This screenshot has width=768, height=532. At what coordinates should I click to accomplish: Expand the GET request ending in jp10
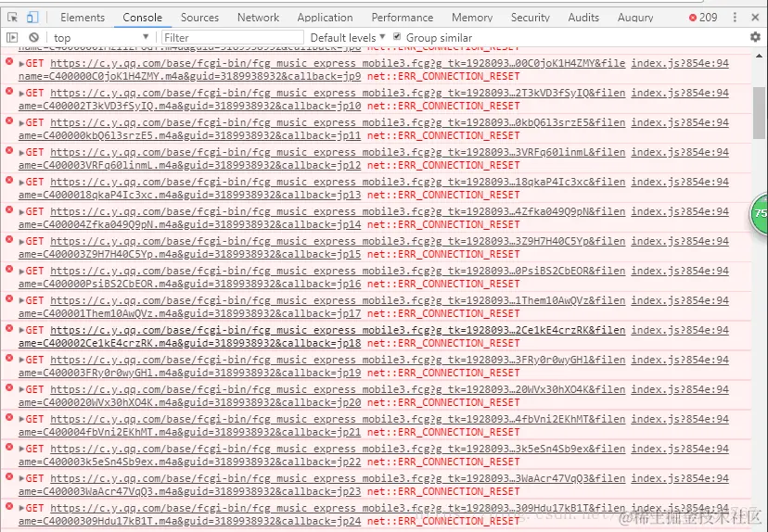click(x=21, y=94)
